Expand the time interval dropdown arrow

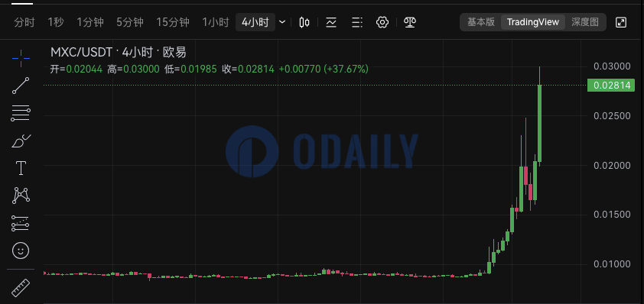click(282, 22)
